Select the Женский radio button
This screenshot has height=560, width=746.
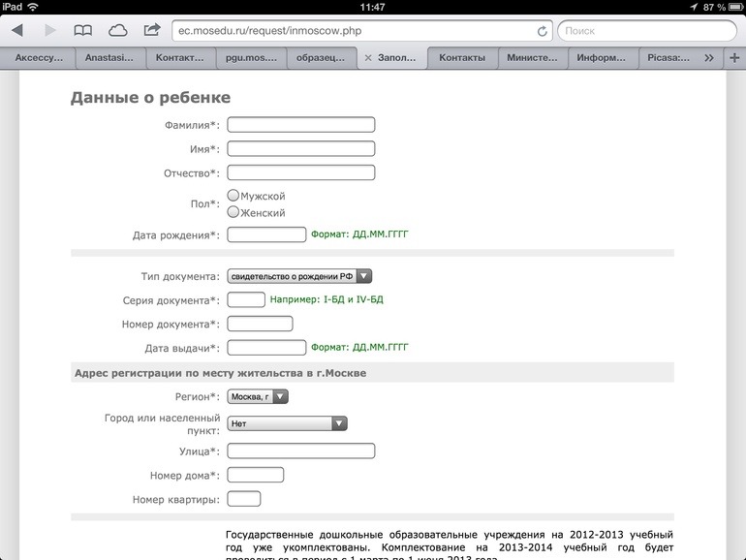[233, 212]
